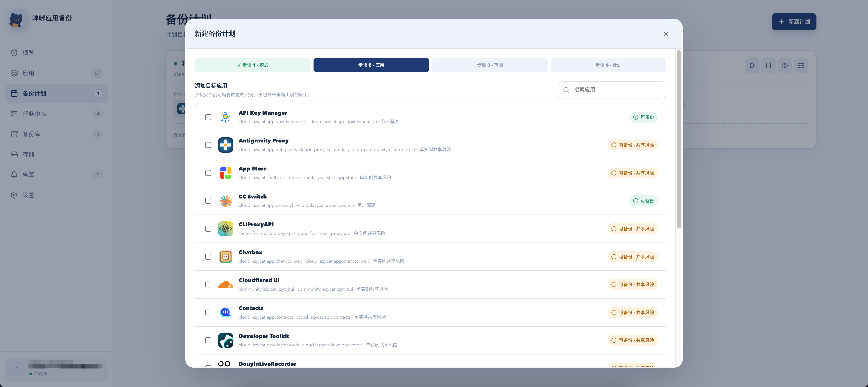Switch to step 3 范围 tab
868x387 pixels.
click(490, 65)
